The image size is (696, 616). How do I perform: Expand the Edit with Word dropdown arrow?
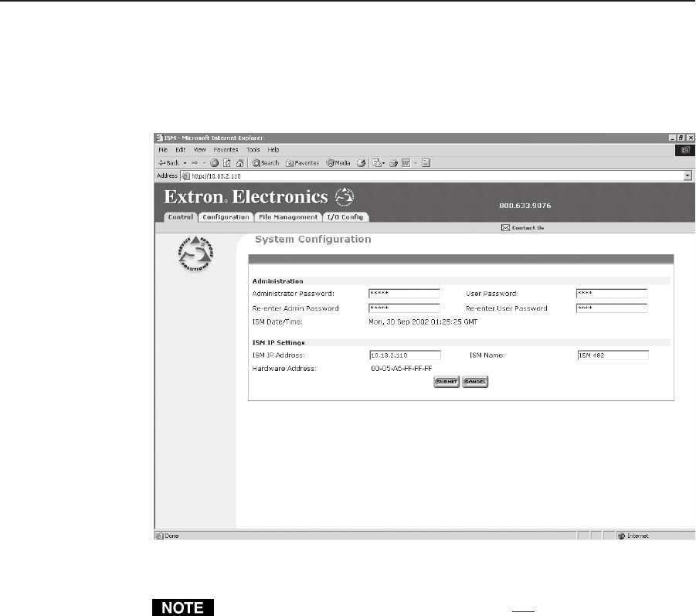tap(416, 163)
